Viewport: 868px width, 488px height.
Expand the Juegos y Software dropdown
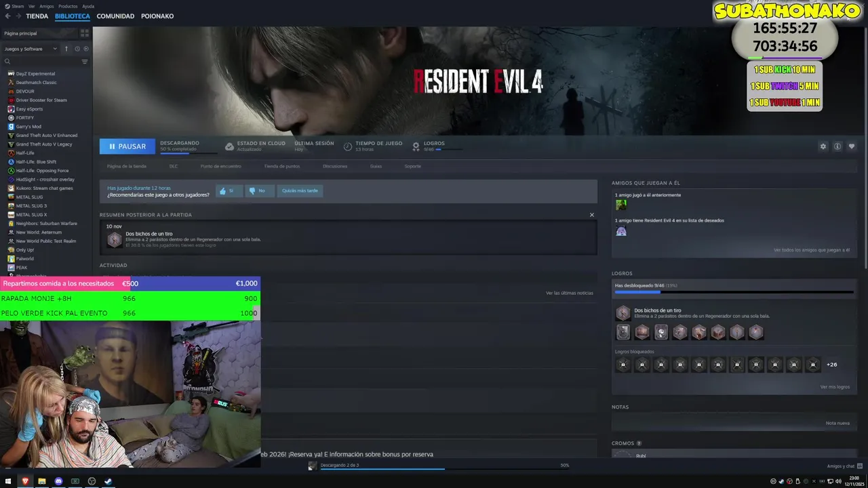coord(31,49)
